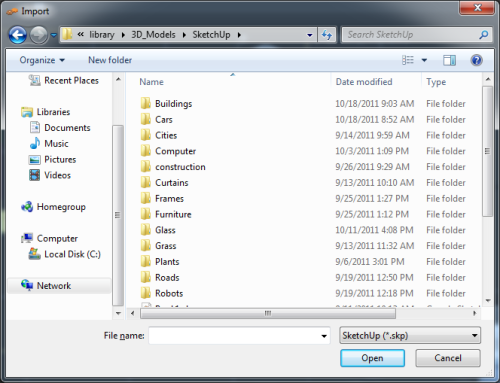
Task: Click the Refresh icon next to address bar
Action: 327,35
